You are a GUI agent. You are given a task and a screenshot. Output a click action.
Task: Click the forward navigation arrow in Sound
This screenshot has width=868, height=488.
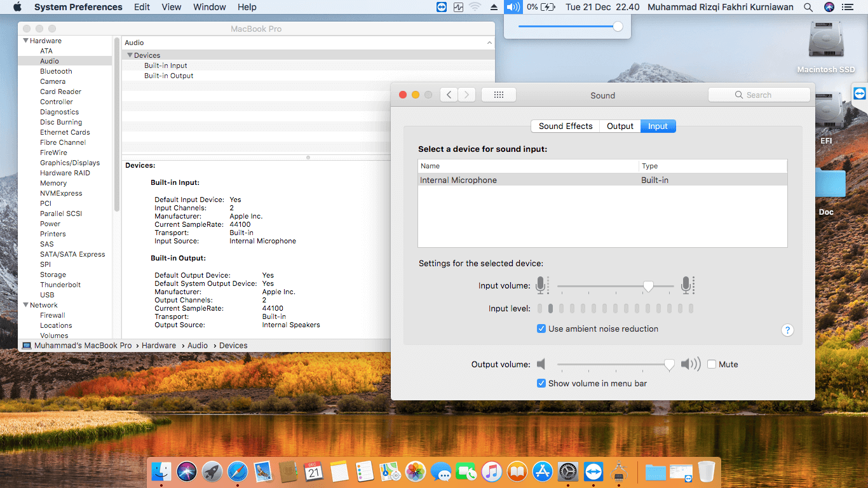tap(467, 95)
